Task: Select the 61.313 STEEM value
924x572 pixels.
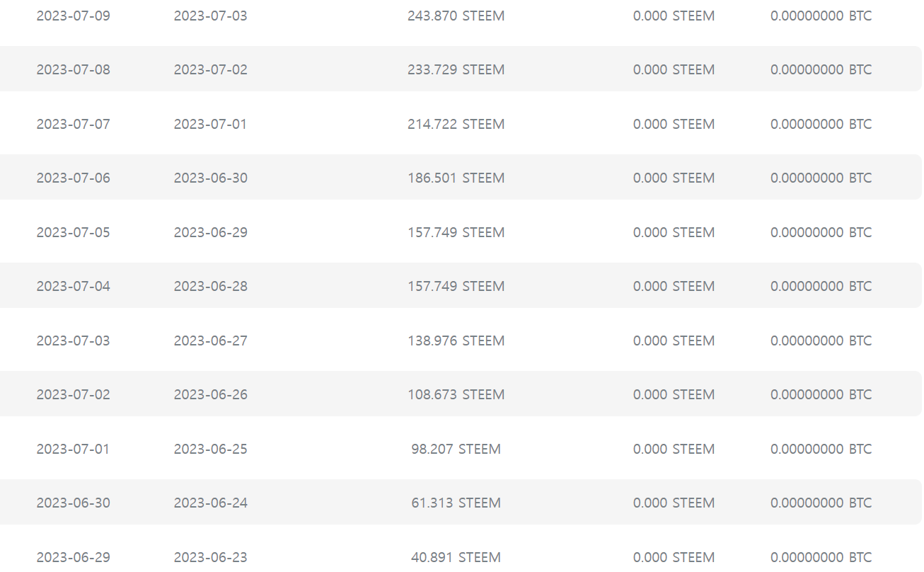Action: pyautogui.click(x=456, y=503)
